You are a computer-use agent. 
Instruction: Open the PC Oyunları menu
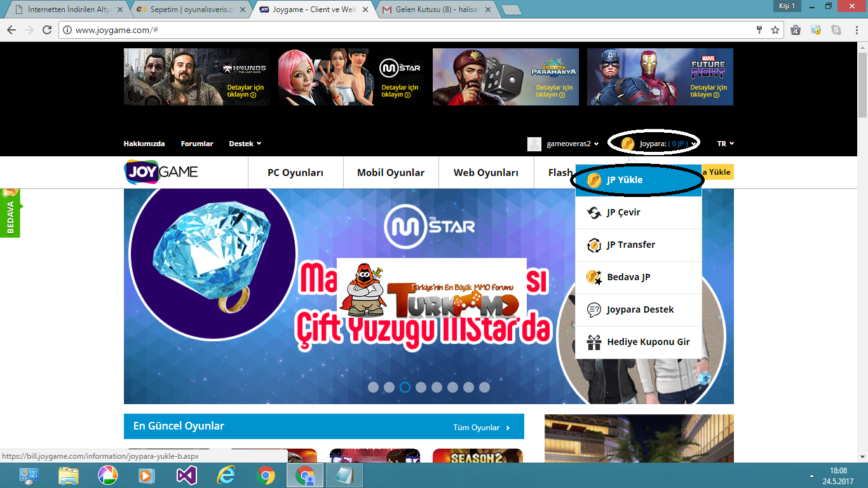point(295,172)
